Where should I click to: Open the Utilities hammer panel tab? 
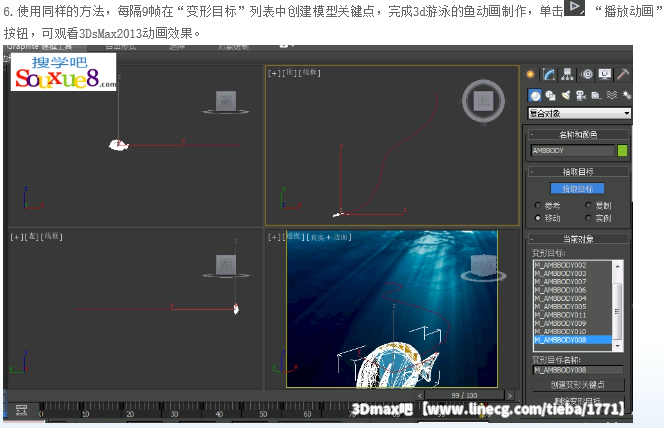click(x=623, y=75)
